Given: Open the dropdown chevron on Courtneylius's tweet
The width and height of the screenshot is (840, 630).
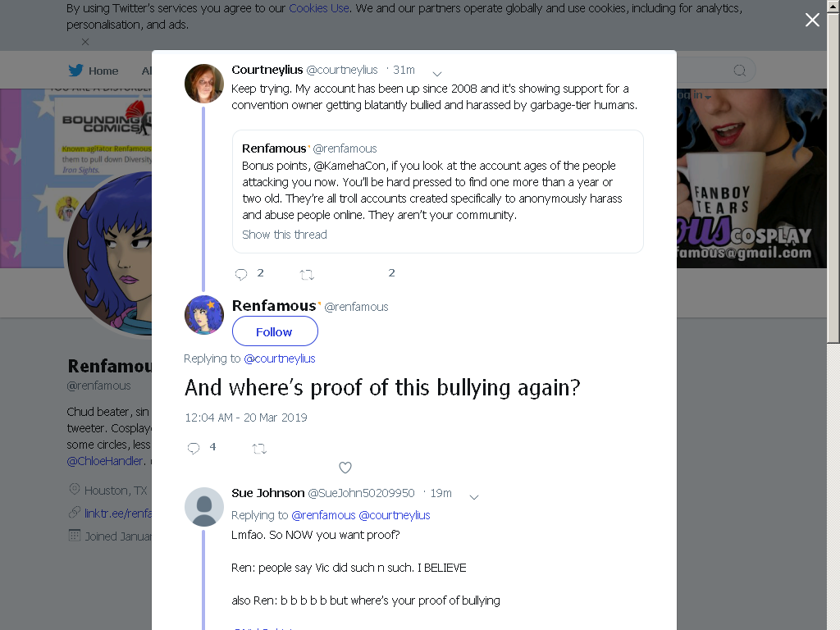Looking at the screenshot, I should (437, 73).
